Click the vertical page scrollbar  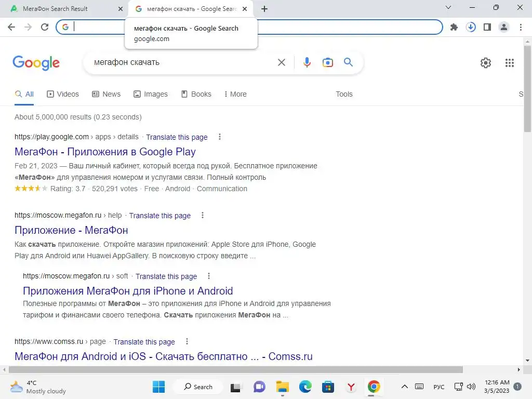click(x=527, y=89)
